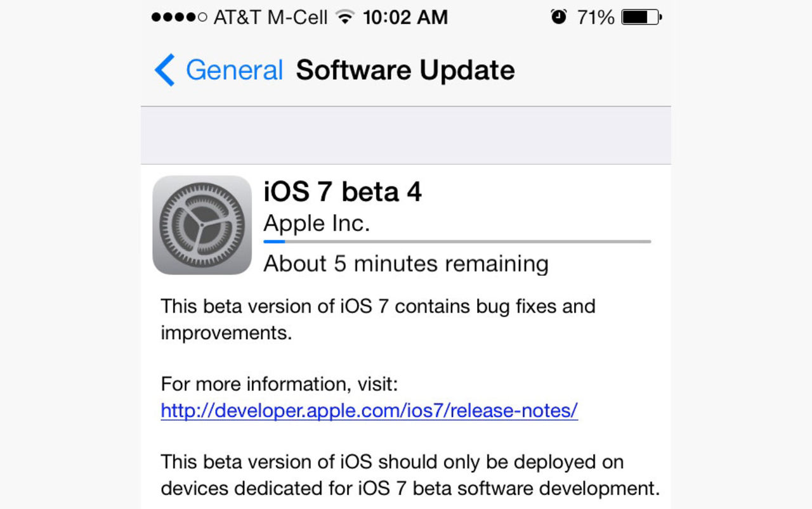Viewport: 812px width, 509px height.
Task: Open the iOS 7 release notes link
Action: point(368,411)
